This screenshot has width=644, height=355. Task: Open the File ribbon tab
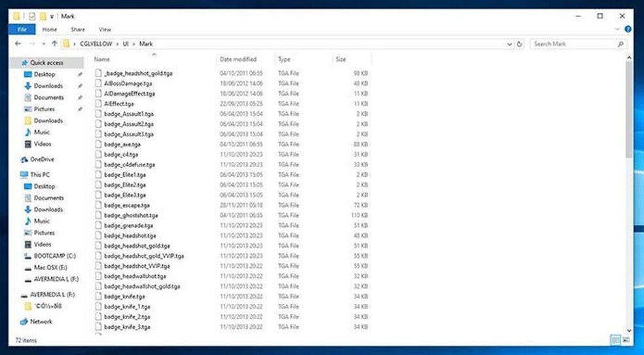[22, 29]
